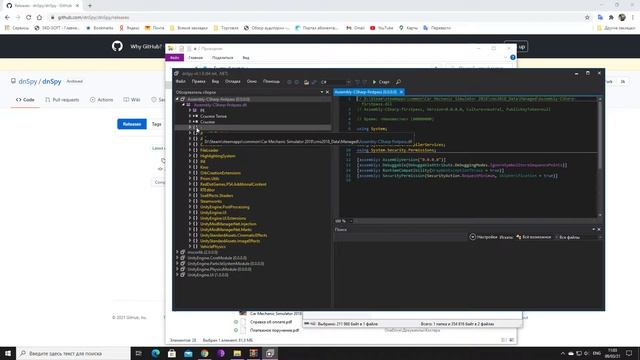This screenshot has width=640, height=360.
Task: Click the mscorlib assembly icon
Action: coord(183,252)
